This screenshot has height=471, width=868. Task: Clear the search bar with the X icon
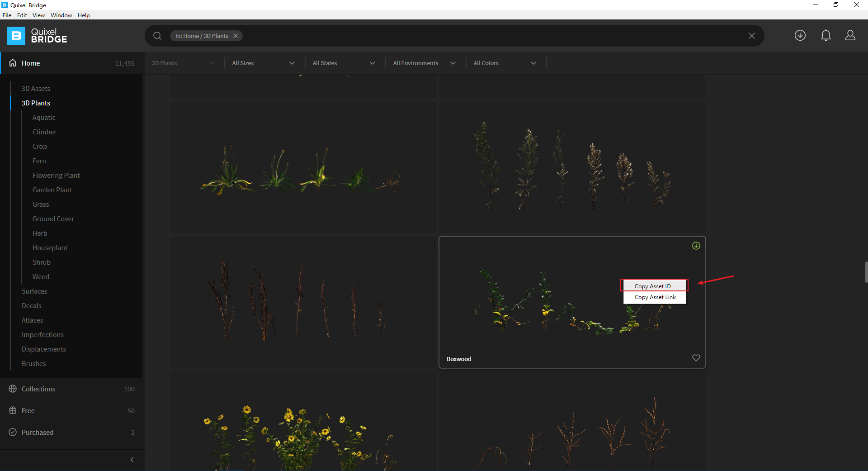[x=752, y=36]
